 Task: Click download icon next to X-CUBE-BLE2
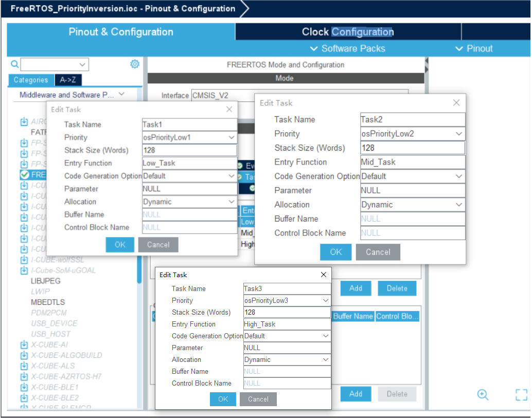click(x=24, y=397)
